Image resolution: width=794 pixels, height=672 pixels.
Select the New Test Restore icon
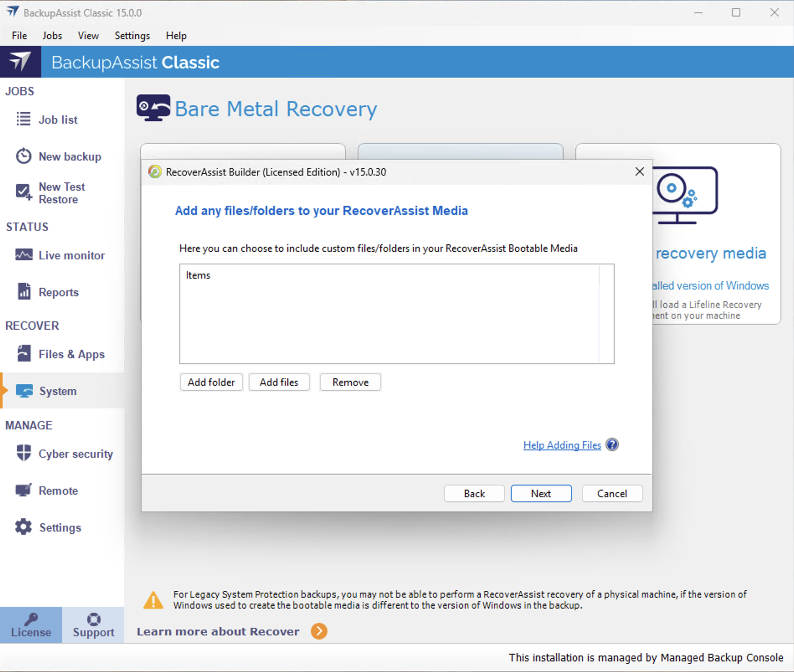coord(23,192)
